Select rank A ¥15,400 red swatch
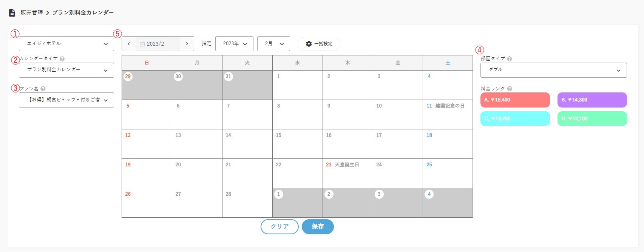Screen dimensions: 644x252 (515, 100)
